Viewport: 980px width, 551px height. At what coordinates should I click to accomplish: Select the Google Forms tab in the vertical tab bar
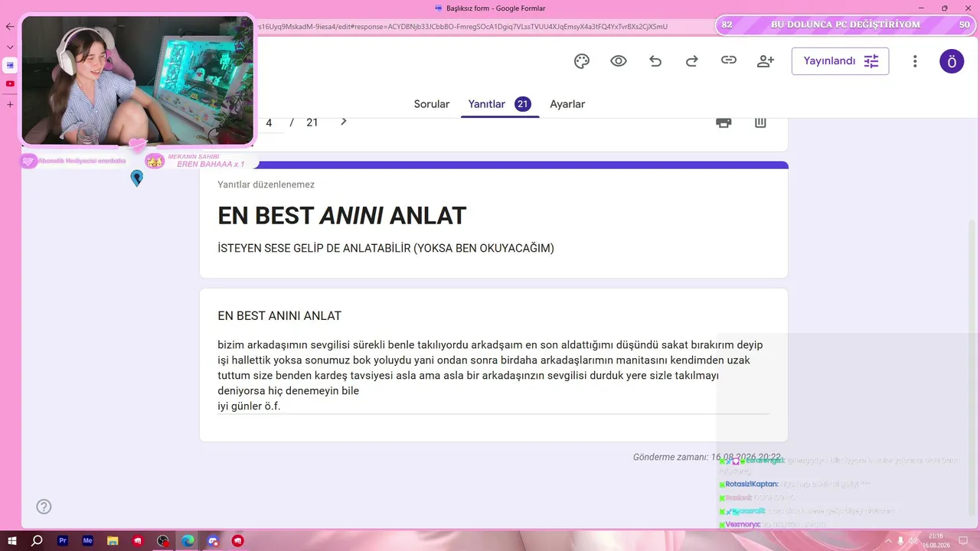click(10, 65)
